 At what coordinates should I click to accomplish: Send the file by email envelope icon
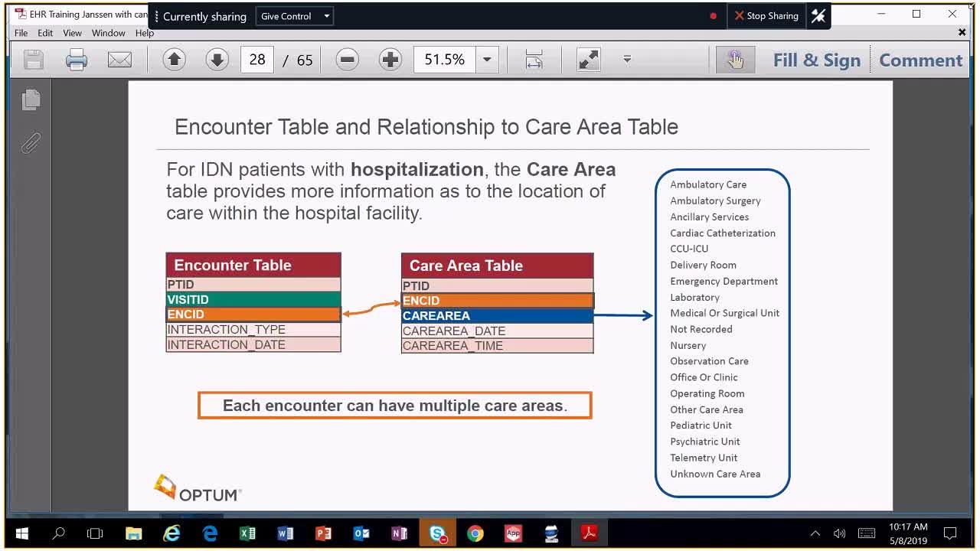(x=119, y=60)
